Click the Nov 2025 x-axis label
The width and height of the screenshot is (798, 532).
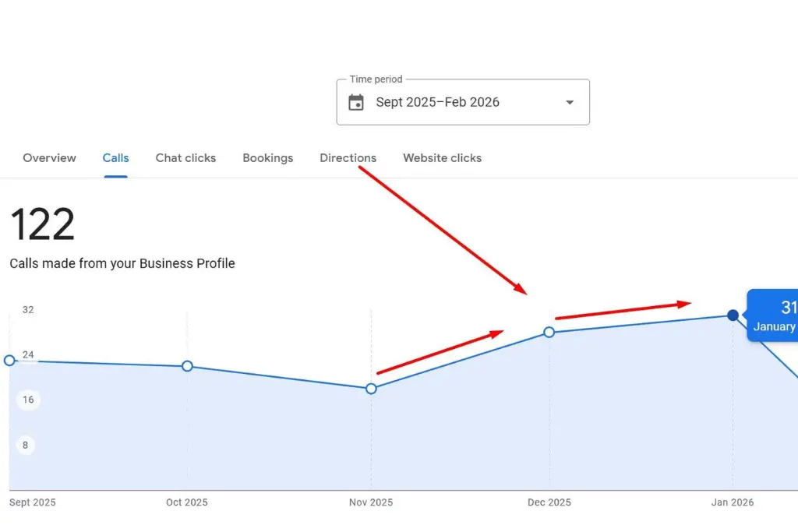coord(371,502)
